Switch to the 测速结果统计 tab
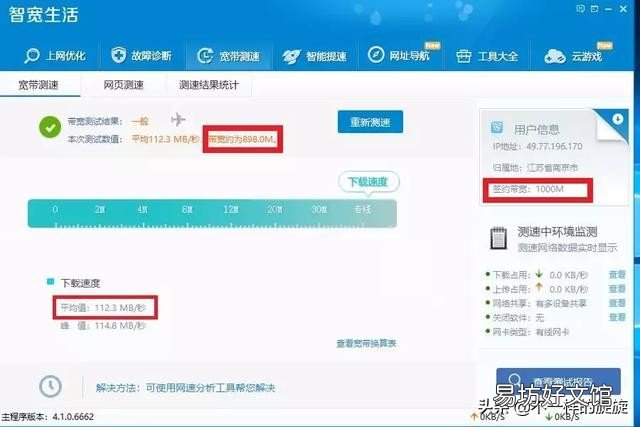 coord(209,85)
